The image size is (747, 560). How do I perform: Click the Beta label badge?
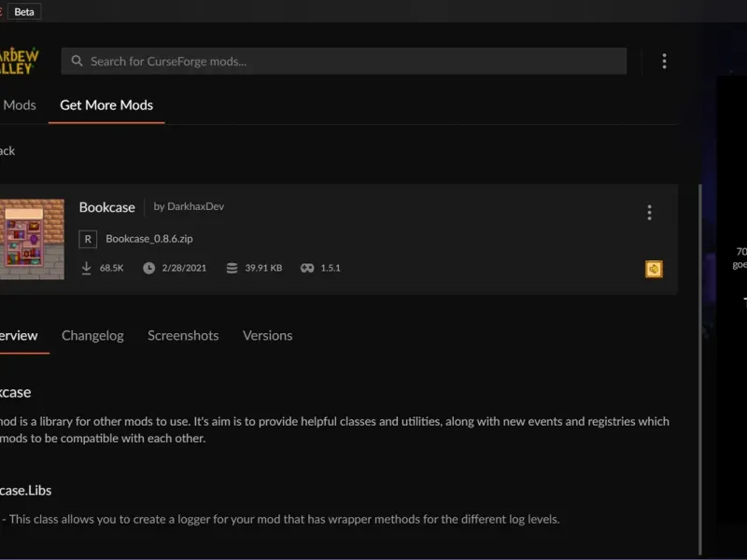pyautogui.click(x=24, y=11)
